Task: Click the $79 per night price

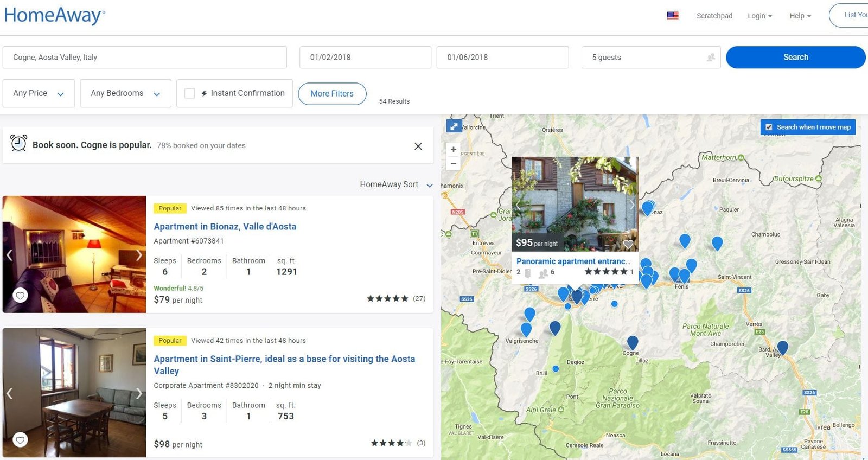Action: [178, 299]
